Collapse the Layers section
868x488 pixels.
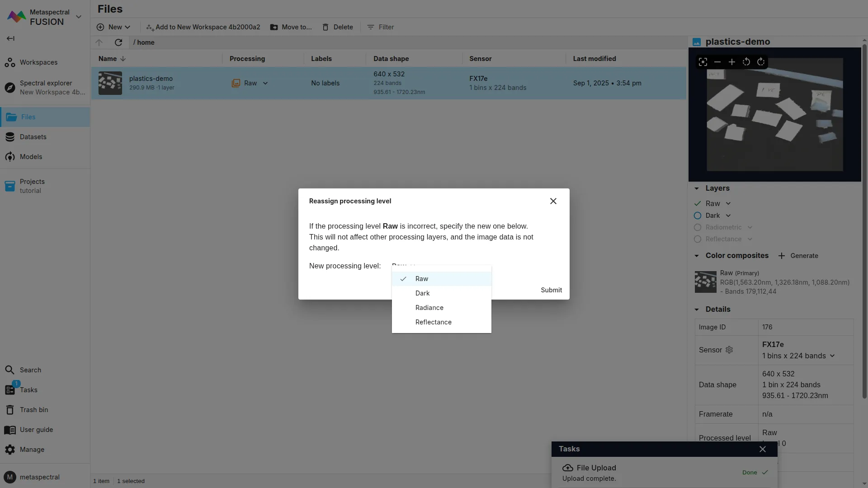[697, 188]
